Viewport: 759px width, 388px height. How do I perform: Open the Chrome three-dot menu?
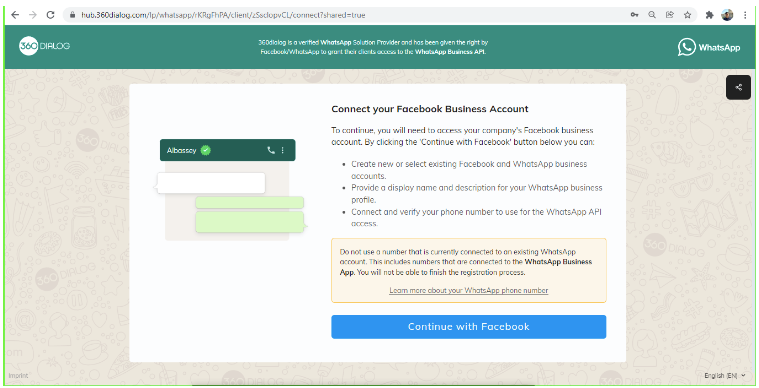pos(745,15)
